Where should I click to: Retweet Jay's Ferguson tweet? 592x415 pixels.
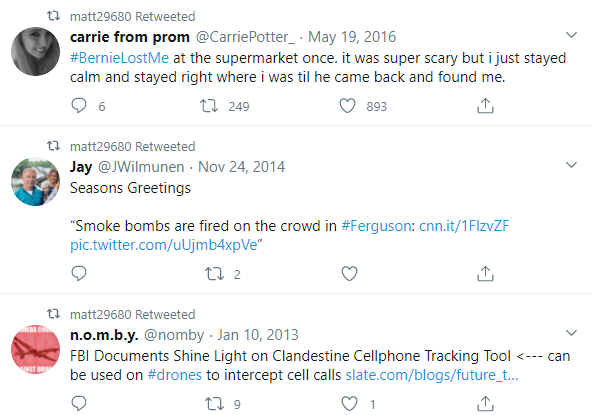coord(214,274)
